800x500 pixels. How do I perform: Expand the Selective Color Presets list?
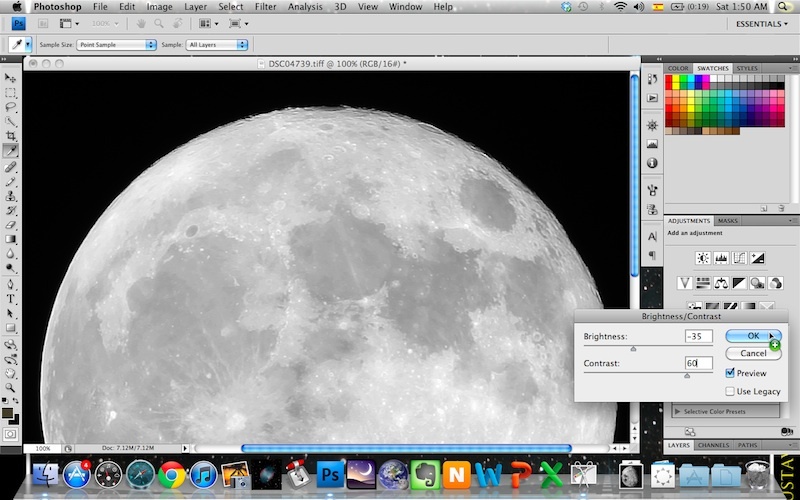[679, 411]
